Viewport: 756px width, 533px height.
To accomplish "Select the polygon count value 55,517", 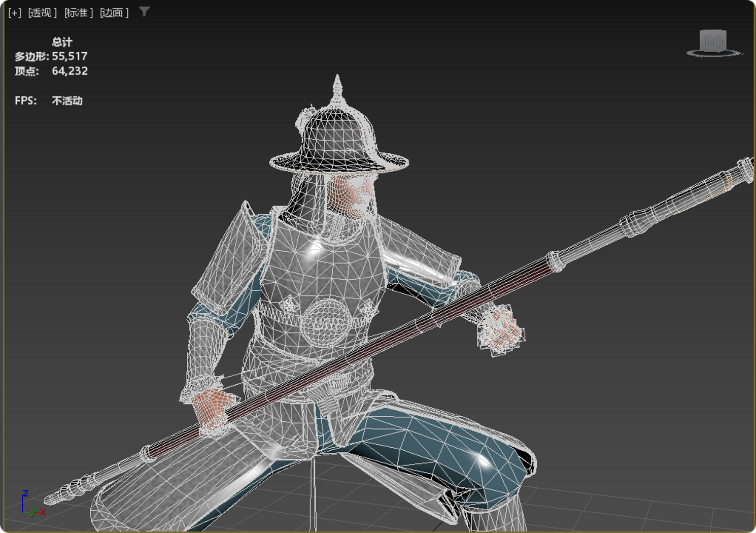I will coord(70,56).
